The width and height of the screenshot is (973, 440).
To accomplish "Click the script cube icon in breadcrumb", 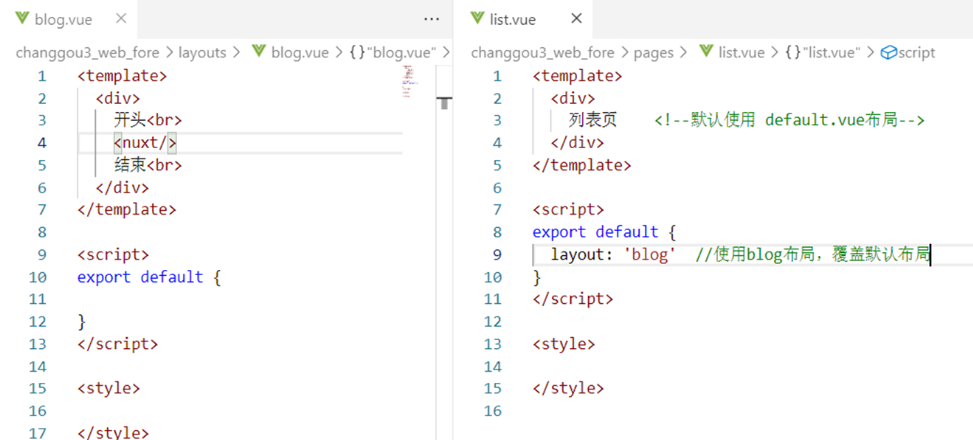I will [889, 53].
